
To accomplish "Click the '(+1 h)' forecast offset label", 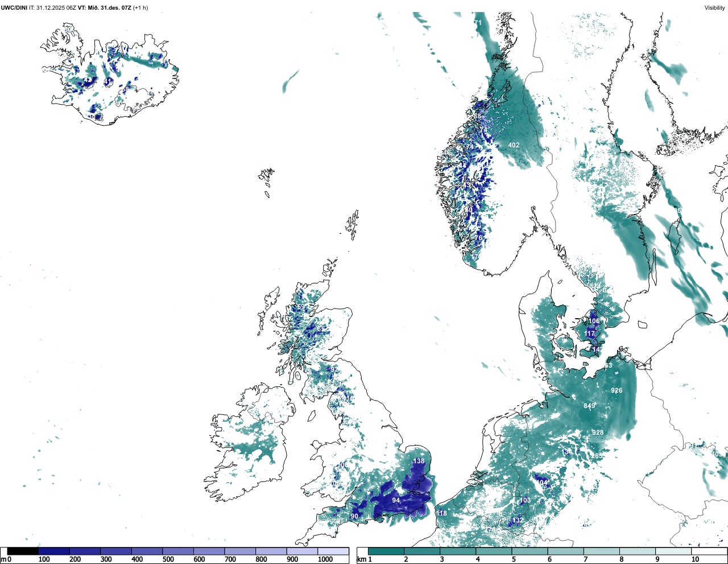I will tap(140, 7).
